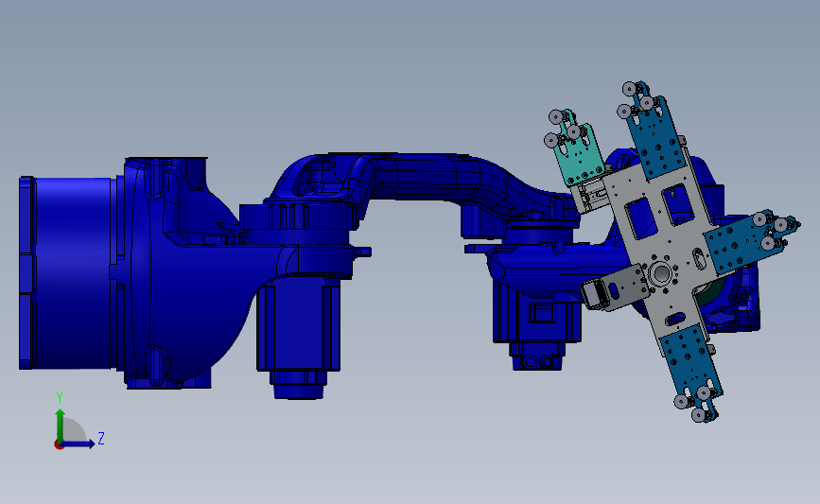This screenshot has height=504, width=820.
Task: Select the right blue roller arm of the cross
Action: [x=745, y=243]
